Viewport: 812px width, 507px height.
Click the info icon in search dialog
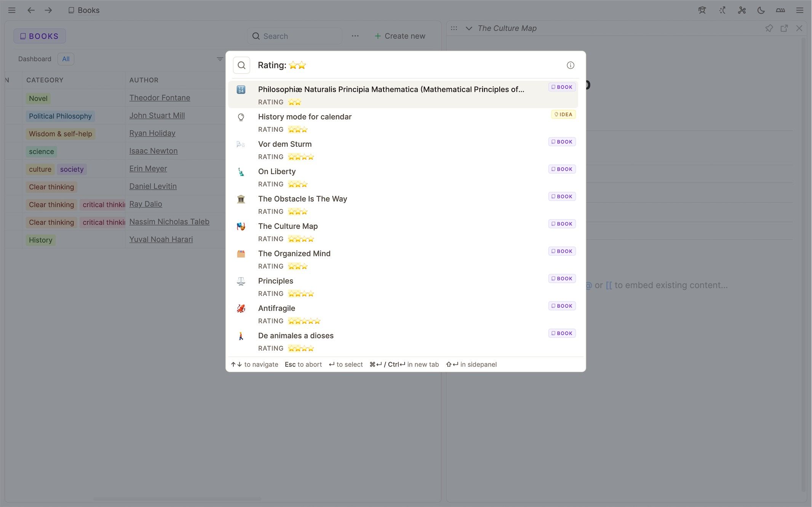pos(570,65)
